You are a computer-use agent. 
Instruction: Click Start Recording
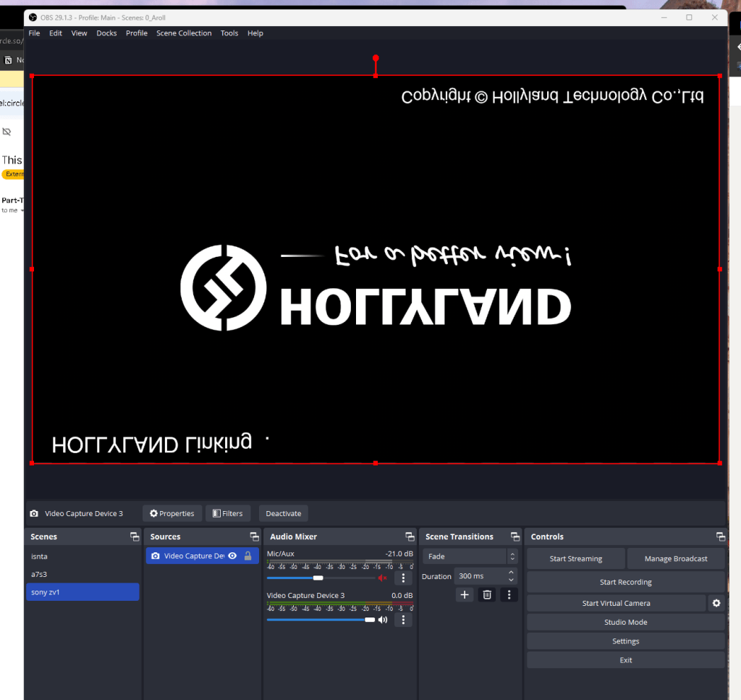[626, 582]
